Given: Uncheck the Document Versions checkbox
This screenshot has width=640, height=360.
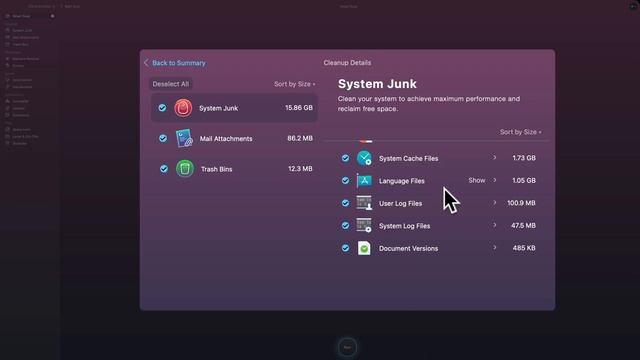Looking at the screenshot, I should point(345,248).
